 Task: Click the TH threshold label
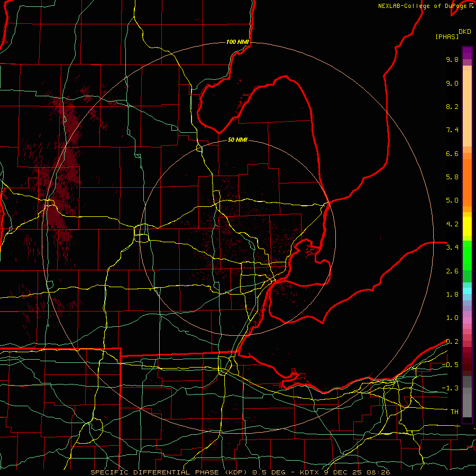click(454, 412)
